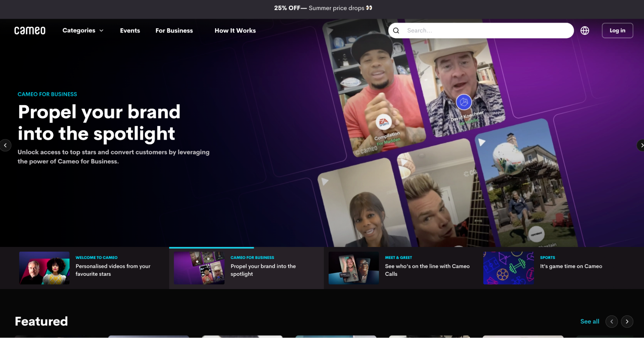Click the EA Sports badge icon
This screenshot has width=644, height=338.
383,122
